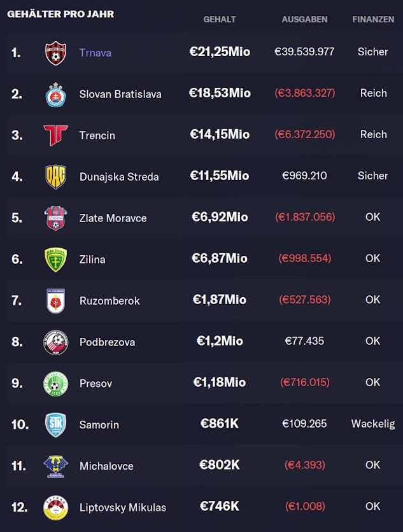Open the Trnava club name link

[95, 52]
